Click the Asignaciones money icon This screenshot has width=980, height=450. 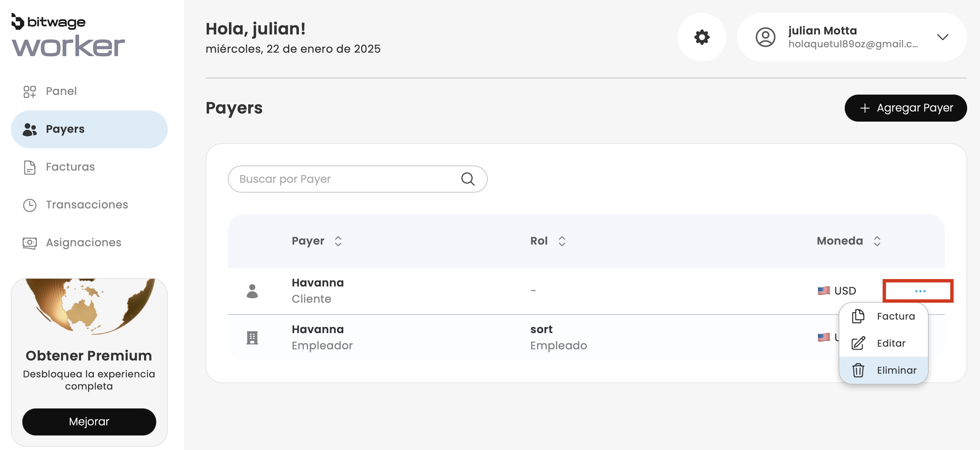[30, 243]
